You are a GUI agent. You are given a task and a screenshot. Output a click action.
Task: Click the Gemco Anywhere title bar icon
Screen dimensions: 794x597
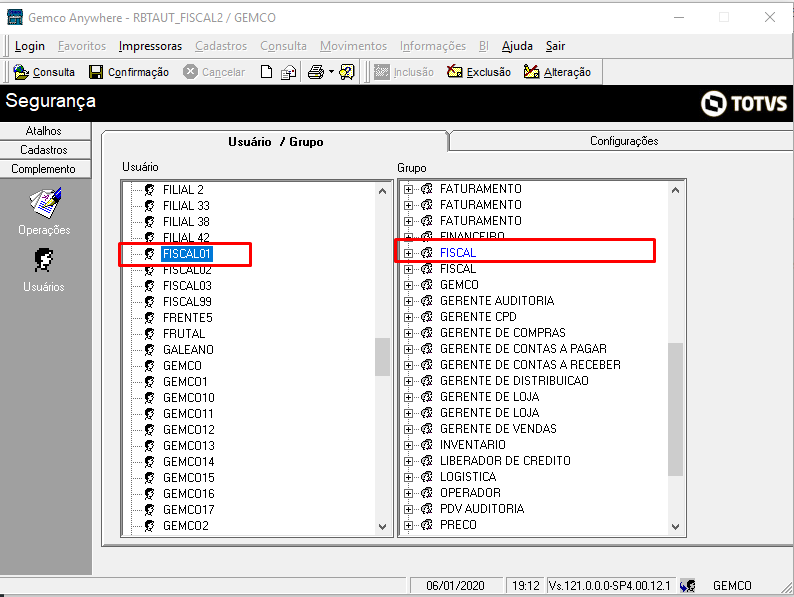pos(15,17)
